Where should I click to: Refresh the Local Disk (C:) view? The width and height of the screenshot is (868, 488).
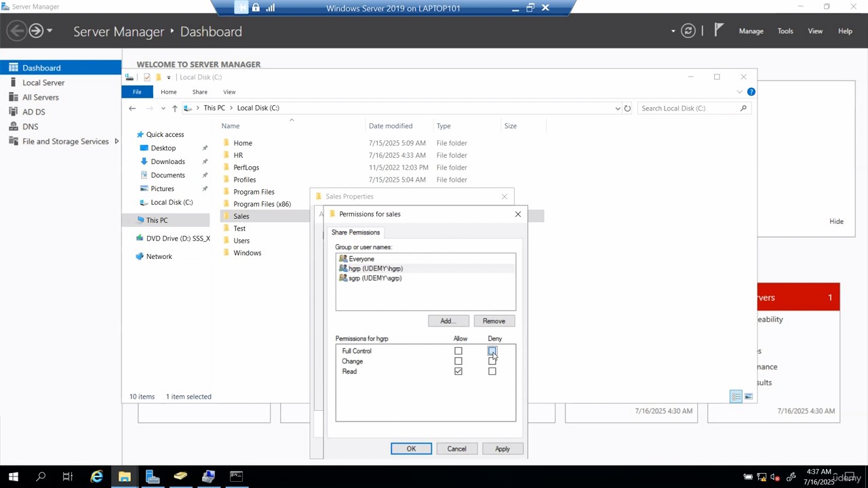click(627, 108)
